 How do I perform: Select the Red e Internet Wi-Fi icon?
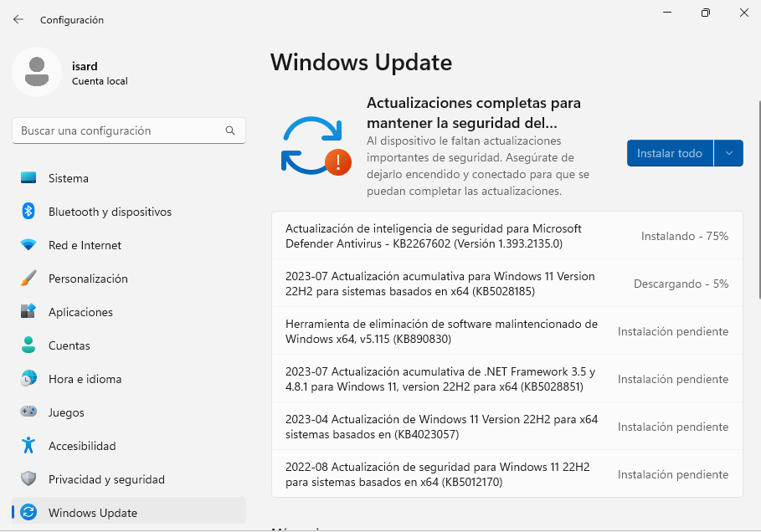(x=28, y=245)
